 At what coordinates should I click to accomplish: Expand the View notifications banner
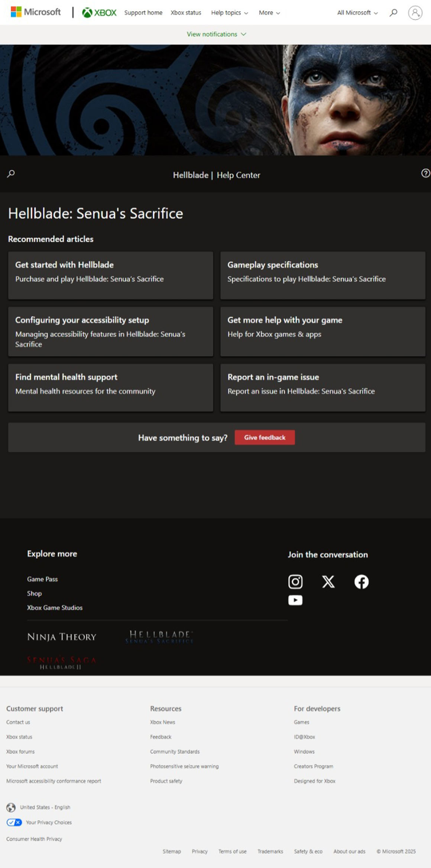216,34
